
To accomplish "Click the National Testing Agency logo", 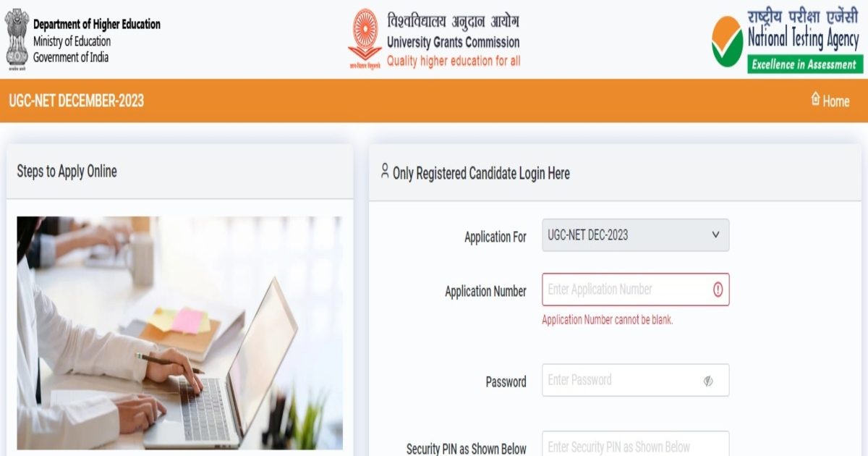I will click(x=728, y=42).
